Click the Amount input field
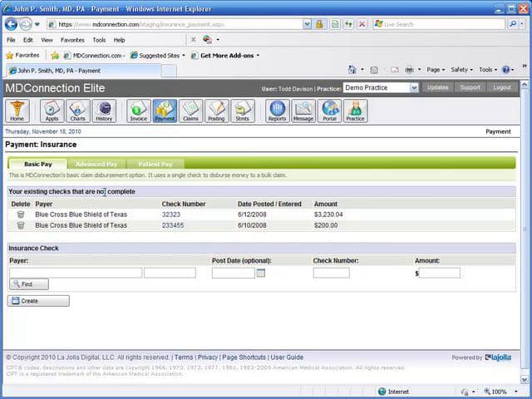532x399 pixels. point(440,273)
